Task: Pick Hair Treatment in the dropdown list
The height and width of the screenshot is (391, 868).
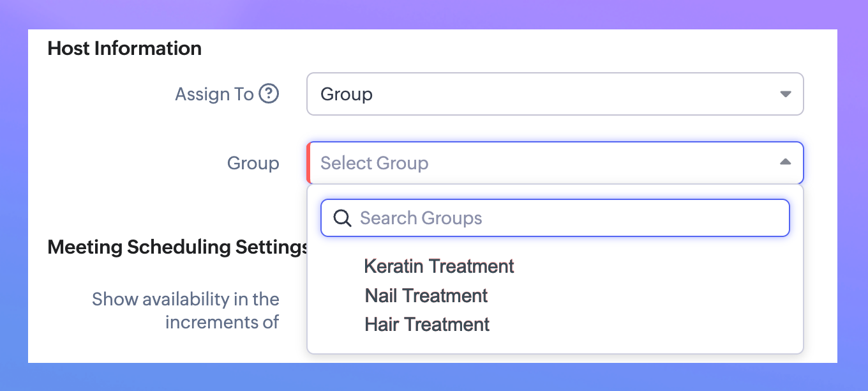Action: [427, 325]
